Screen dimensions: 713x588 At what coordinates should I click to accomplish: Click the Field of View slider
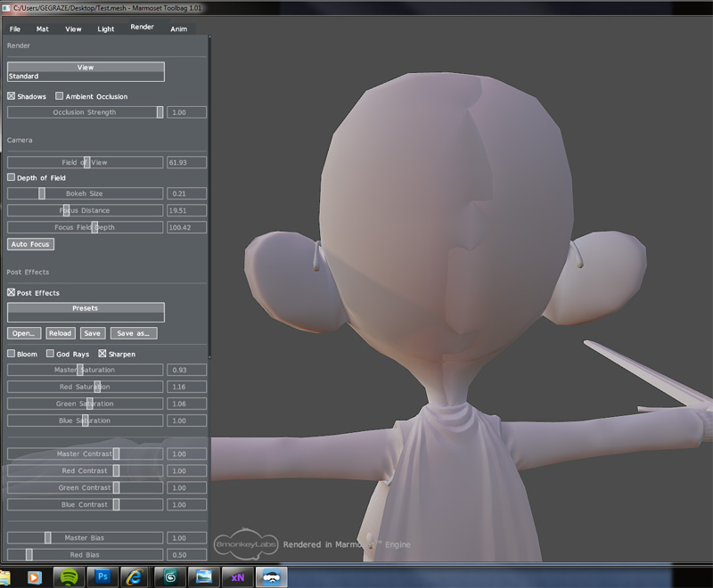(x=85, y=162)
